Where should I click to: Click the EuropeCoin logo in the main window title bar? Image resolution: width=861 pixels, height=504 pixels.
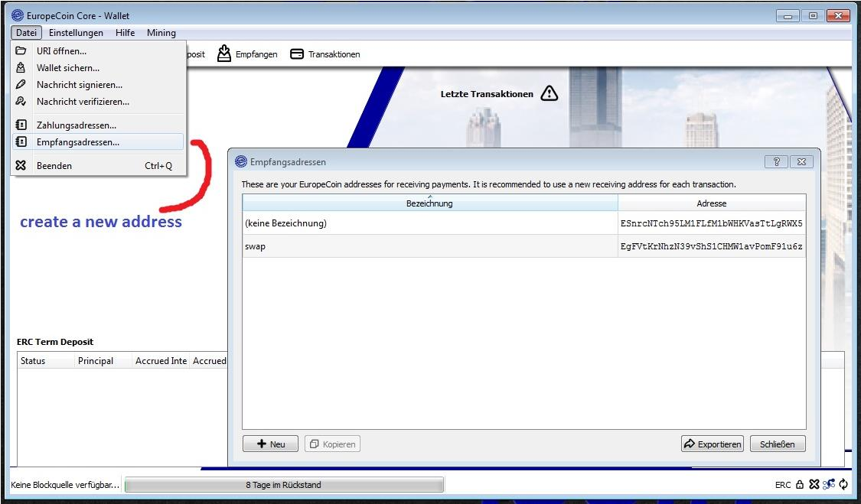[x=18, y=15]
